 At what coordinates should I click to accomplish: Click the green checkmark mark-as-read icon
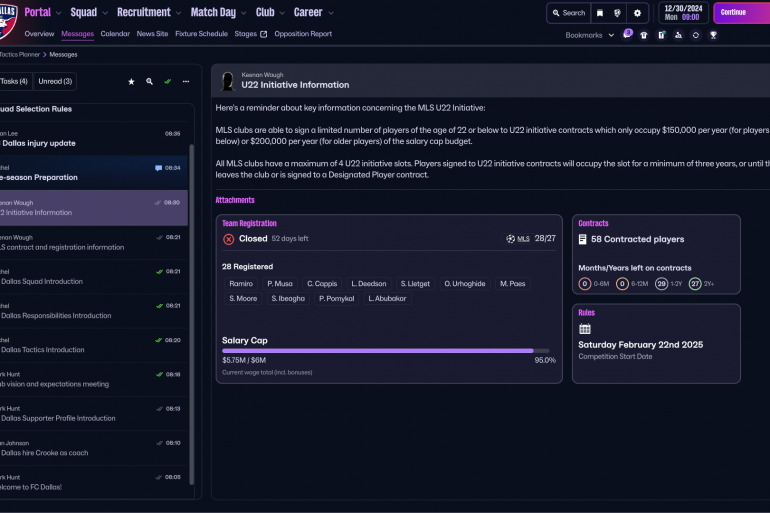coord(168,81)
